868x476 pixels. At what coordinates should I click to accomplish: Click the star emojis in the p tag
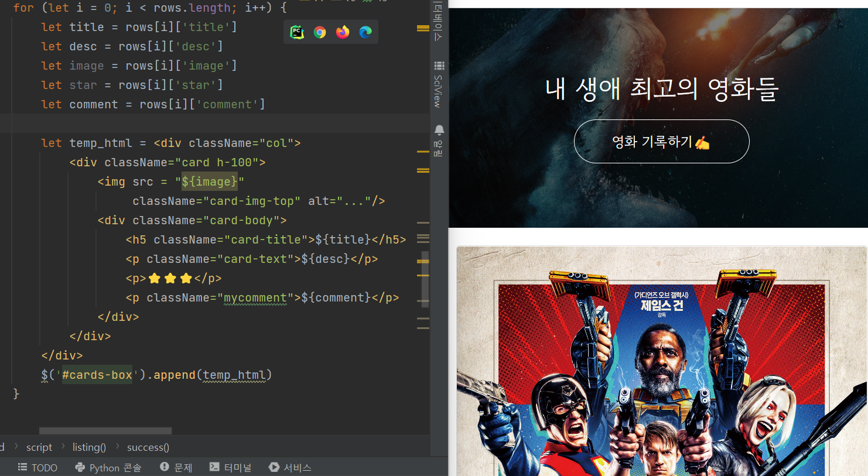[x=170, y=278]
